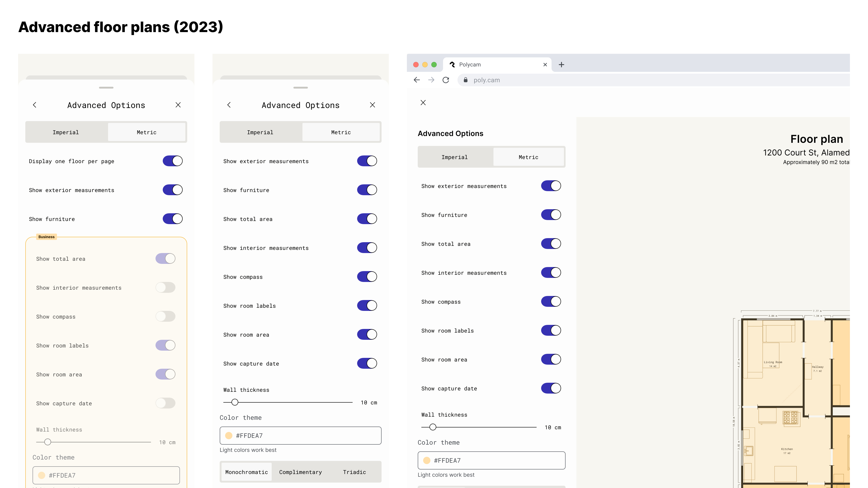Toggle Show room area in Business section
868x488 pixels.
[x=165, y=375]
